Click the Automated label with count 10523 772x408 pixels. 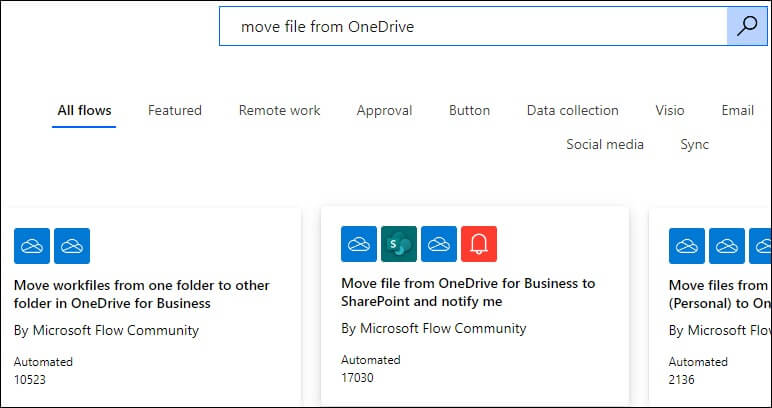pyautogui.click(x=43, y=362)
